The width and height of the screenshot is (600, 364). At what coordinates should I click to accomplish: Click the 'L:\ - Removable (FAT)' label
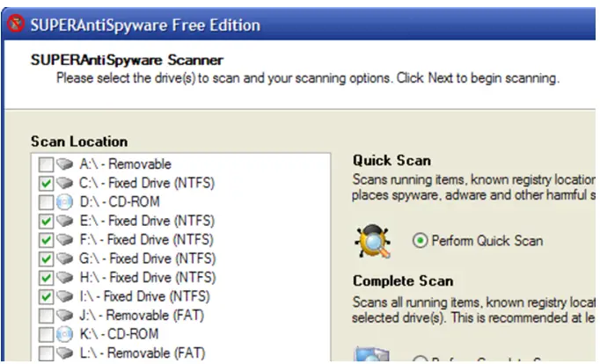pyautogui.click(x=143, y=353)
